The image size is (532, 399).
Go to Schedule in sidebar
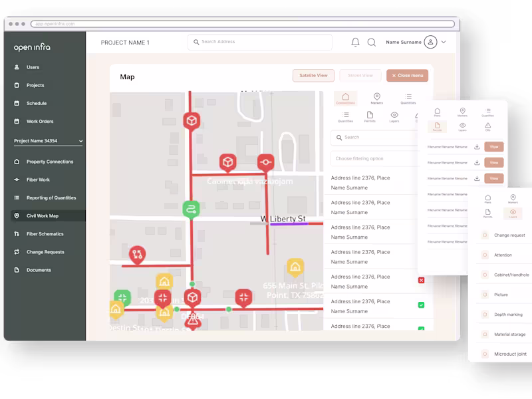tap(37, 103)
